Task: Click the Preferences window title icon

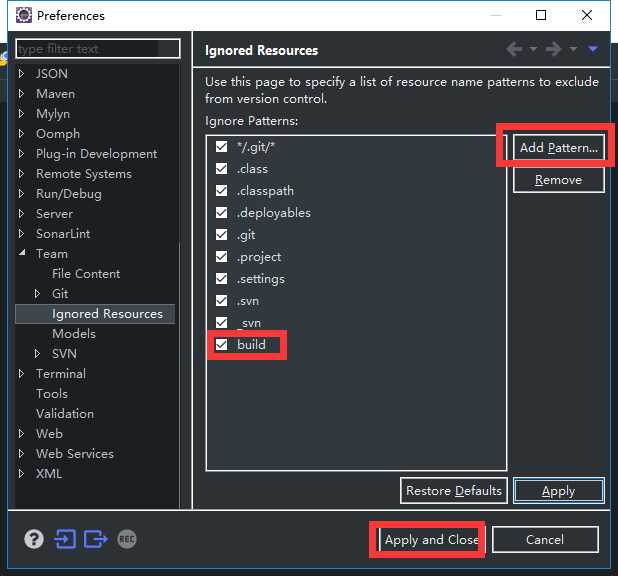Action: tap(24, 15)
